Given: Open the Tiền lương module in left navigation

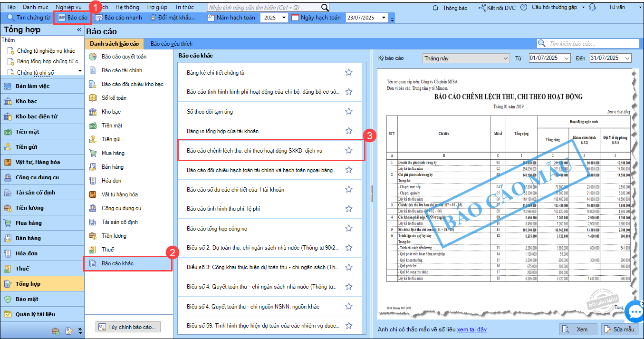Looking at the screenshot, I should (42, 208).
